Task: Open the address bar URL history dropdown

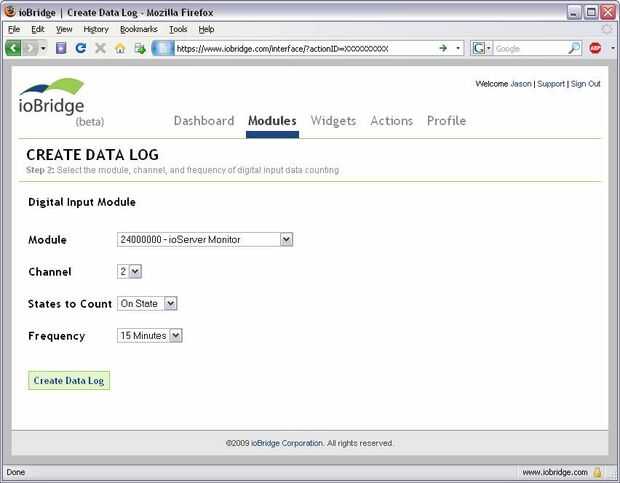Action: click(x=458, y=48)
